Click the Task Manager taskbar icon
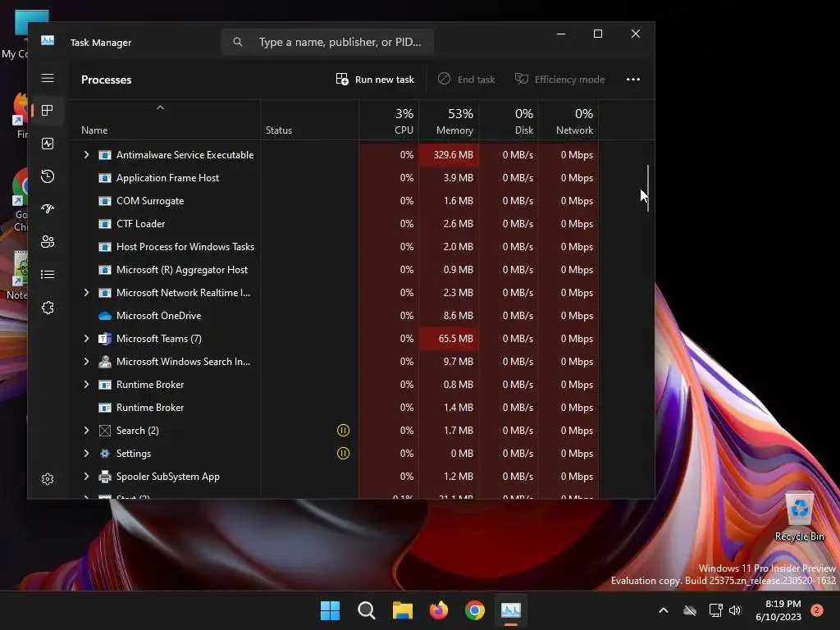The image size is (840, 630). click(x=511, y=610)
